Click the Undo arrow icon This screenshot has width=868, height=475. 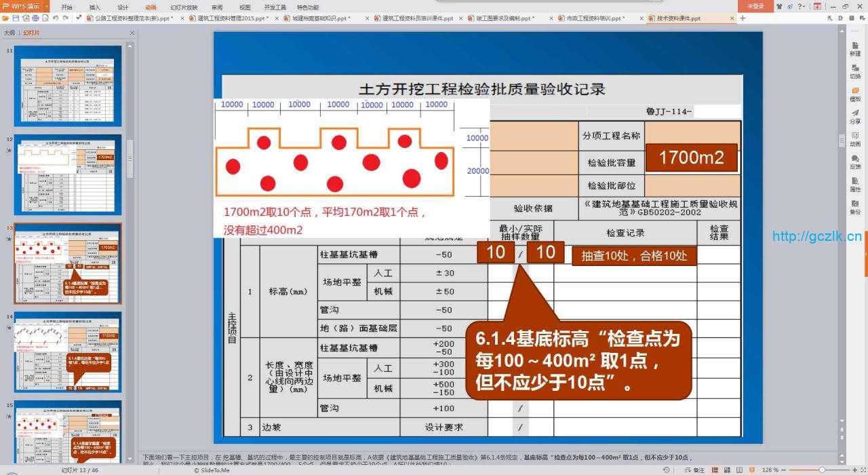click(55, 18)
